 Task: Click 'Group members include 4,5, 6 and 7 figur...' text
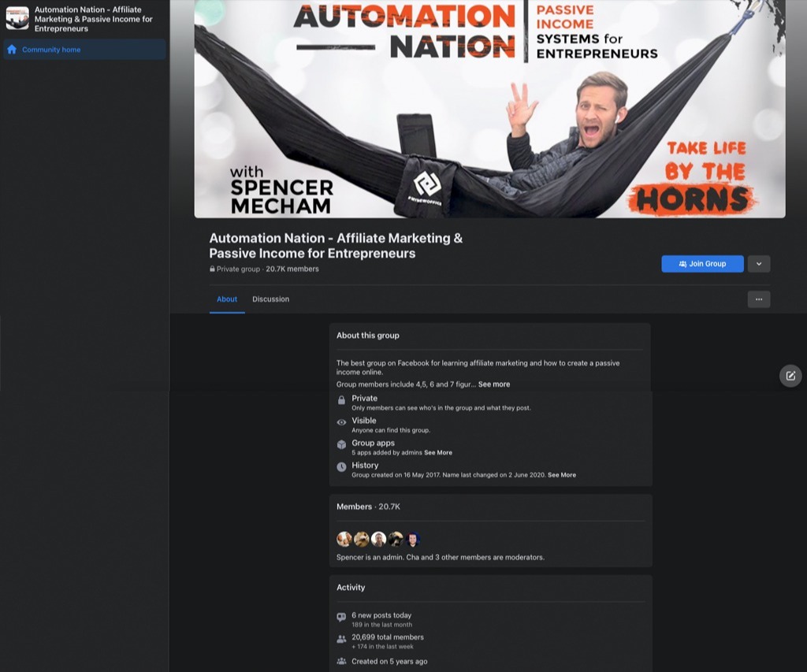click(x=406, y=384)
